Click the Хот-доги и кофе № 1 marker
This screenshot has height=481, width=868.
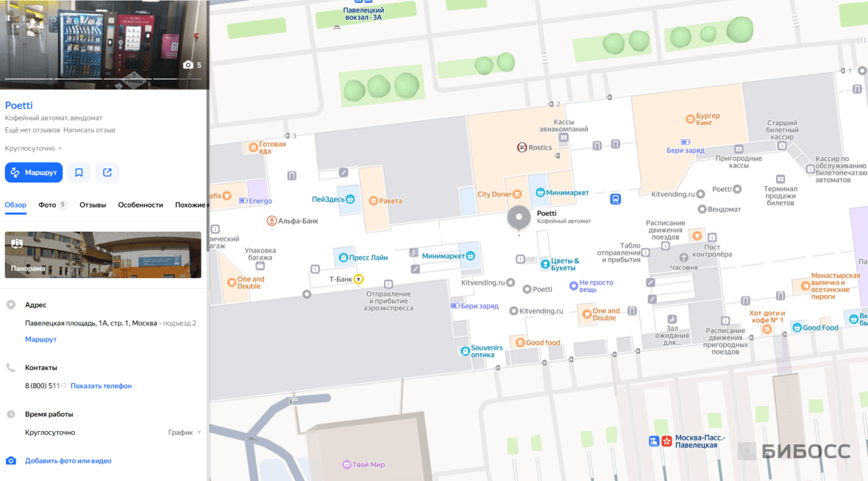tap(766, 329)
